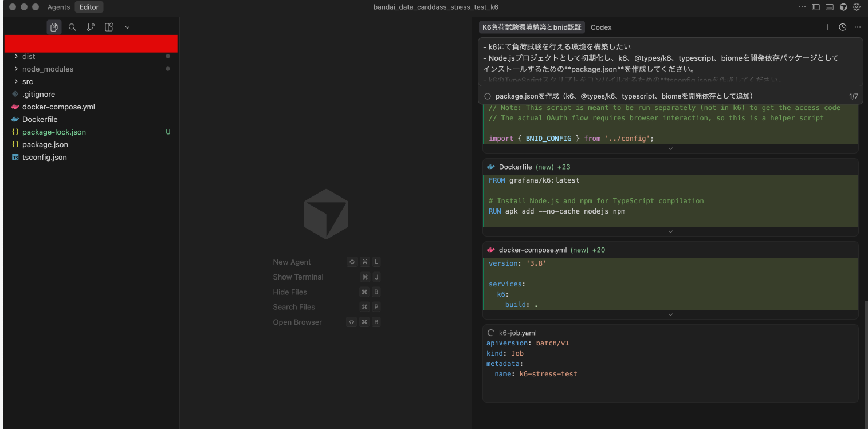Image resolution: width=868 pixels, height=429 pixels.
Task: Click the New Agent shortcut
Action: tap(327, 262)
